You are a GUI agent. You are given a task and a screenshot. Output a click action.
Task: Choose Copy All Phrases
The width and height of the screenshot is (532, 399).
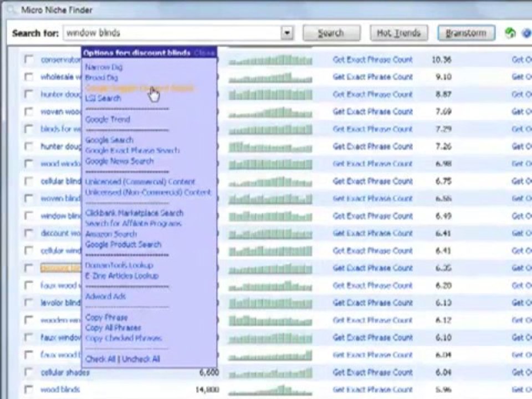113,328
